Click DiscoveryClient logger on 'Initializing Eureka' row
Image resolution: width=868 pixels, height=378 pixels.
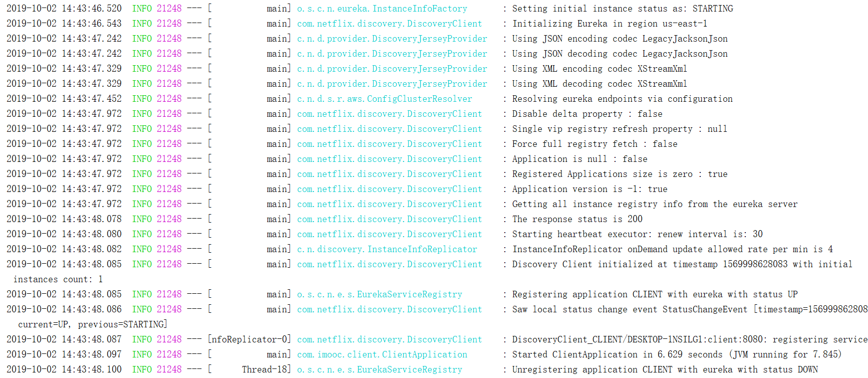pos(390,24)
